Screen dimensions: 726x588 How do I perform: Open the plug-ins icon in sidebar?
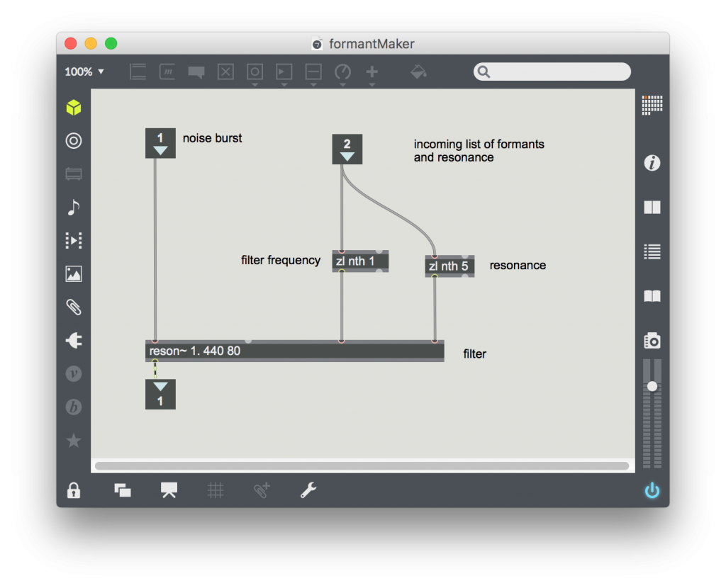[74, 341]
